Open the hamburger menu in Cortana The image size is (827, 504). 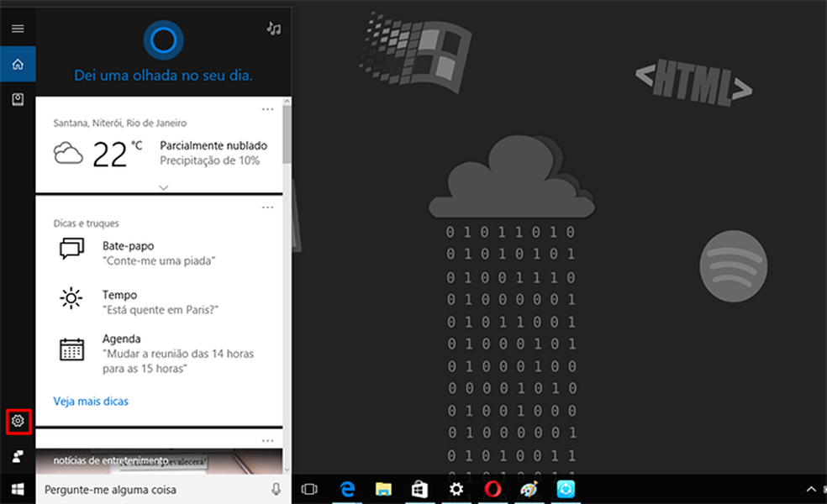[17, 28]
